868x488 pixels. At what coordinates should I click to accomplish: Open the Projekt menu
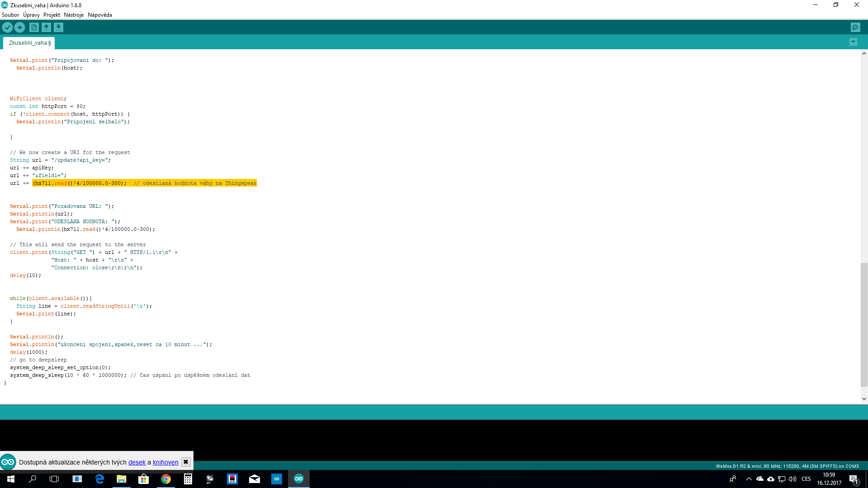click(52, 15)
